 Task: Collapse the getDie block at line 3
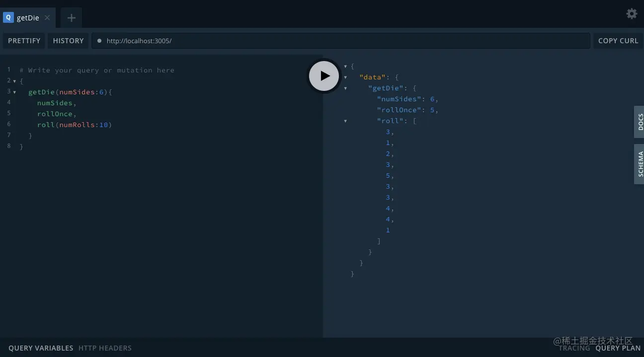[x=14, y=92]
